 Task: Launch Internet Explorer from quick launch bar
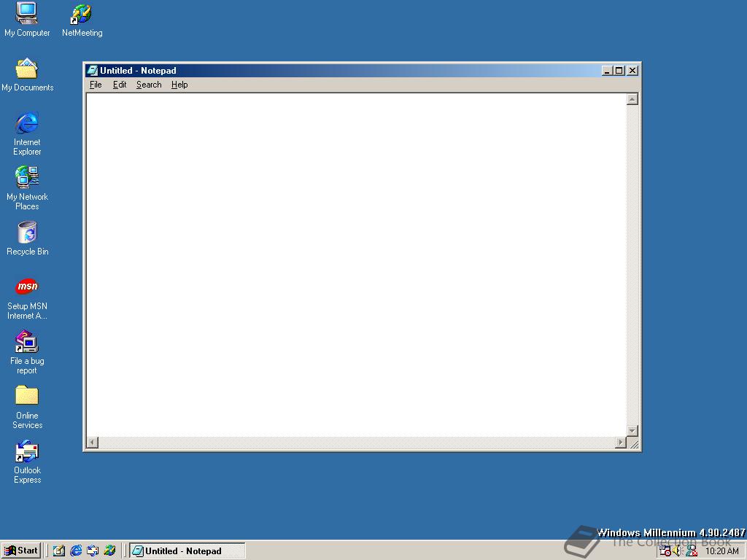(76, 551)
